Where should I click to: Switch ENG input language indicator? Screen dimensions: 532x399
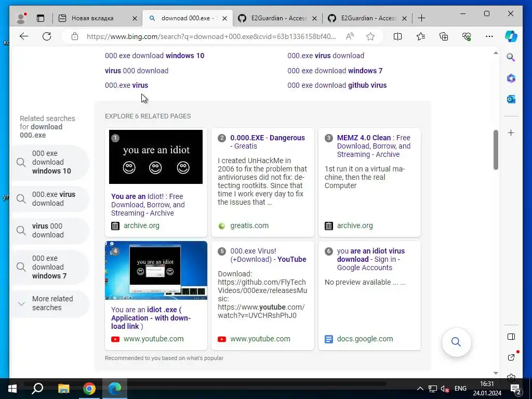pyautogui.click(x=460, y=389)
